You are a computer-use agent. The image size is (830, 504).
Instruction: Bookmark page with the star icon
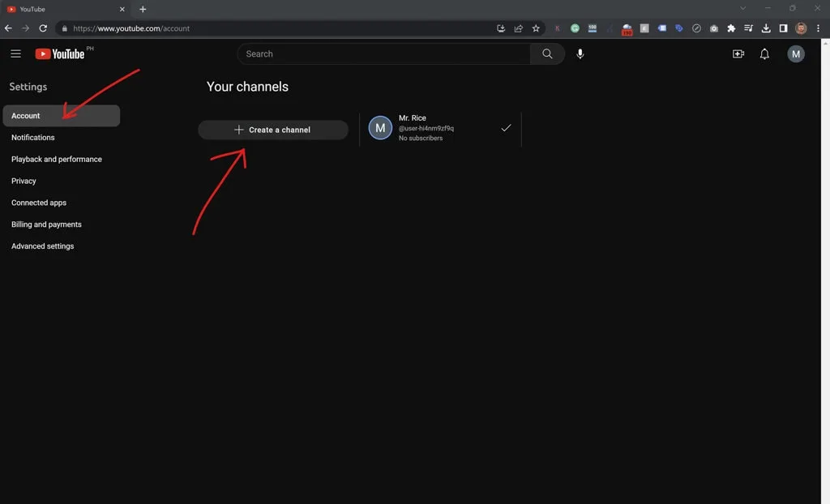click(536, 28)
